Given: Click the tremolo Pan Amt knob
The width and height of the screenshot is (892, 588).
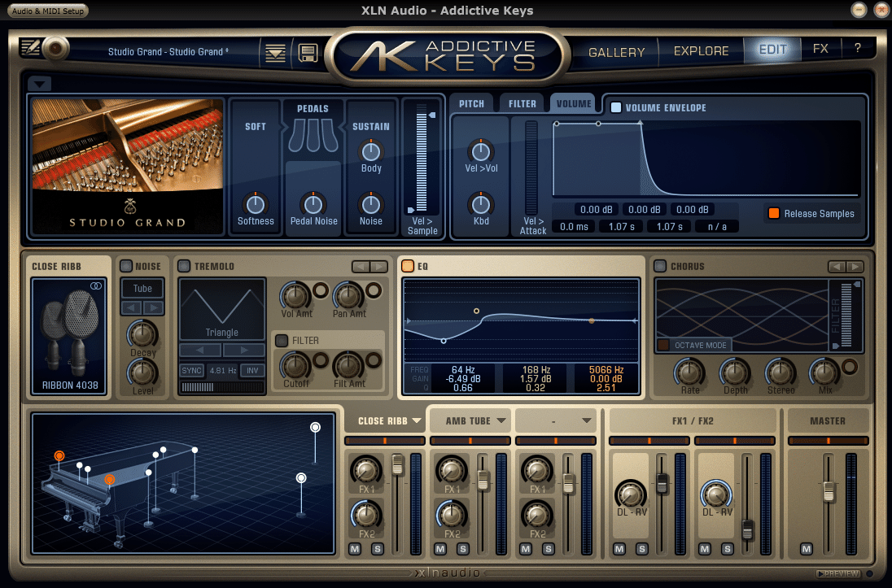Looking at the screenshot, I should point(348,296).
